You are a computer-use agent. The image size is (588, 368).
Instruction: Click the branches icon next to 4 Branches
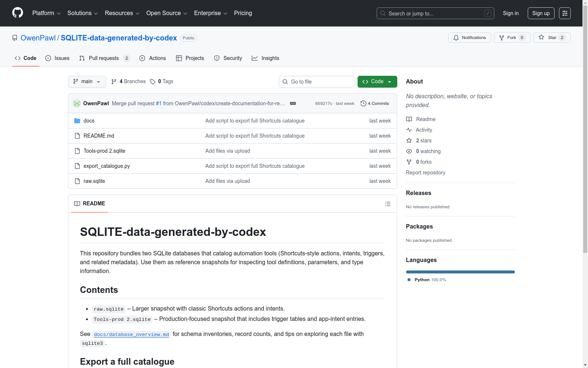114,82
